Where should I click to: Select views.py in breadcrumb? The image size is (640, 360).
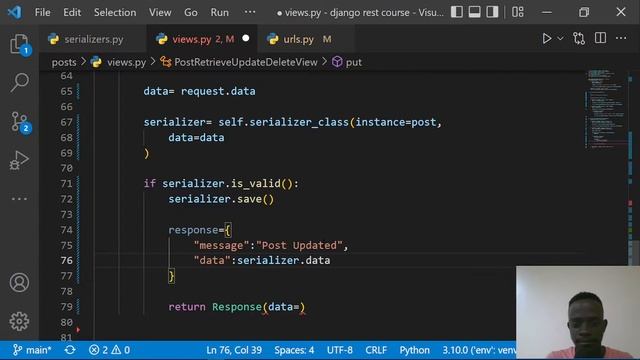coord(126,62)
